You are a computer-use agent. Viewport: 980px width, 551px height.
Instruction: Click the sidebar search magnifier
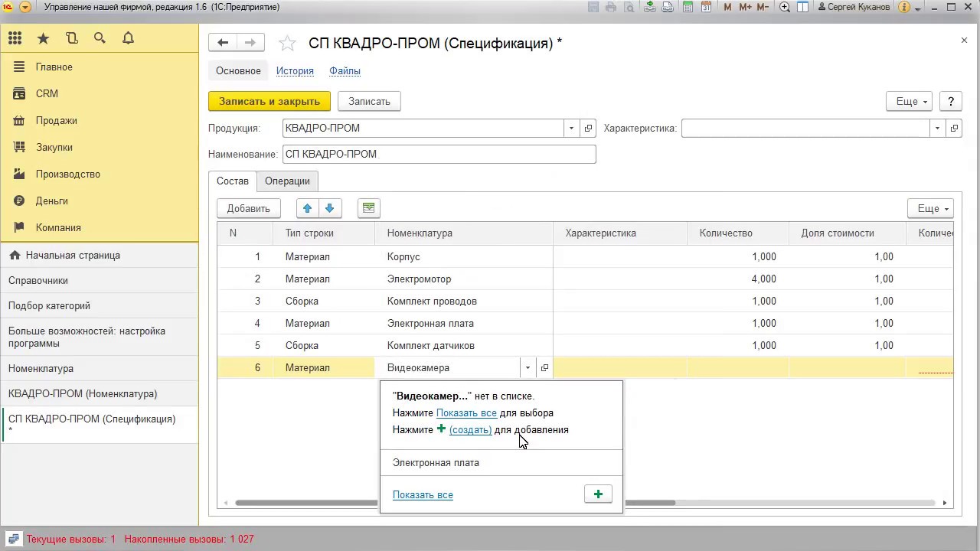[100, 38]
